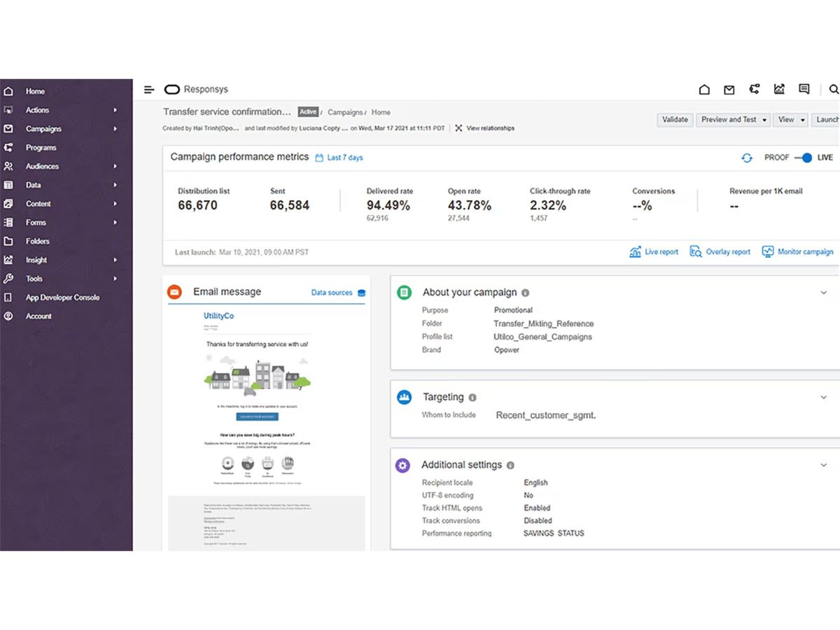
Task: Click the Actions icon in the sidebar
Action: pos(8,110)
